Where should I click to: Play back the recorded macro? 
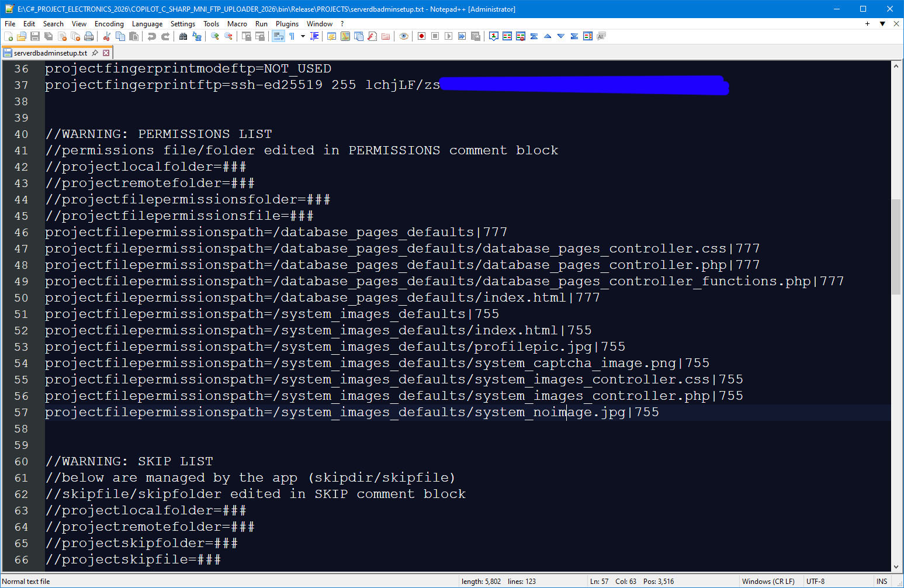[x=448, y=36]
